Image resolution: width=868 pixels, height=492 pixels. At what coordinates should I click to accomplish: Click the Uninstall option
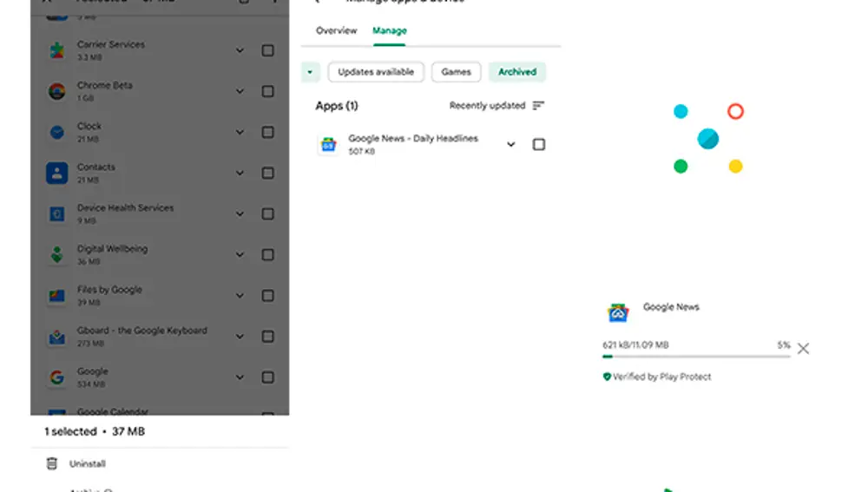coord(88,463)
